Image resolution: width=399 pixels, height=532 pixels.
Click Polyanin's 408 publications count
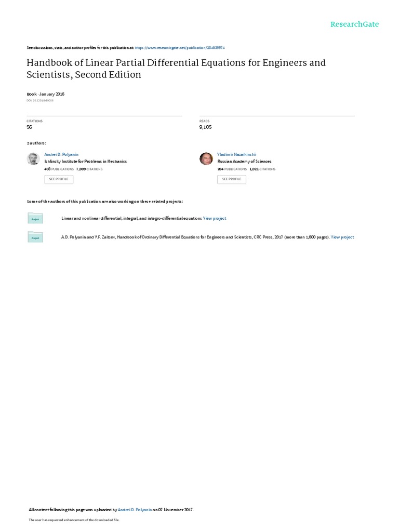pyautogui.click(x=59, y=169)
